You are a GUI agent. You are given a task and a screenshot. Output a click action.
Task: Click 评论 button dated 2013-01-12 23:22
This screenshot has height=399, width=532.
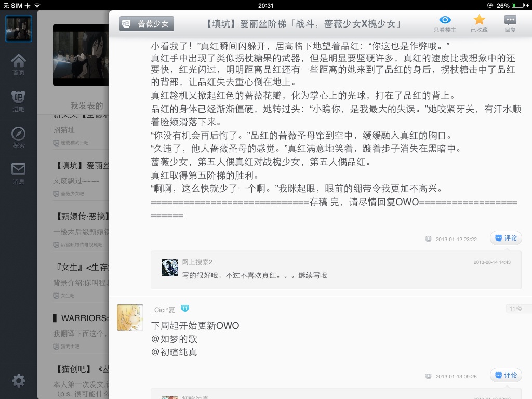506,238
